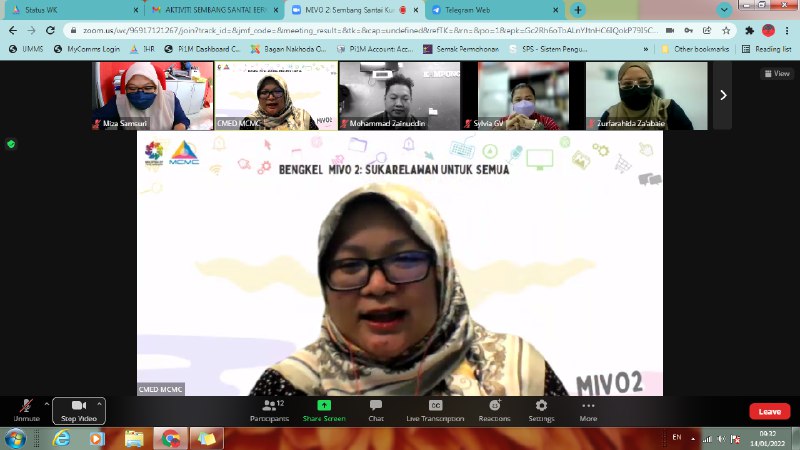This screenshot has height=450, width=800.
Task: Open the More options menu
Action: (x=588, y=411)
